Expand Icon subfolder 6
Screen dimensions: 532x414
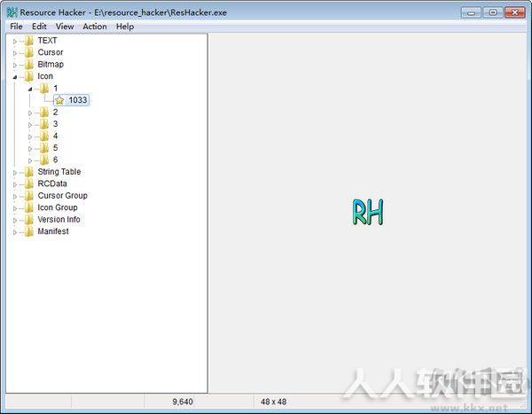click(30, 160)
